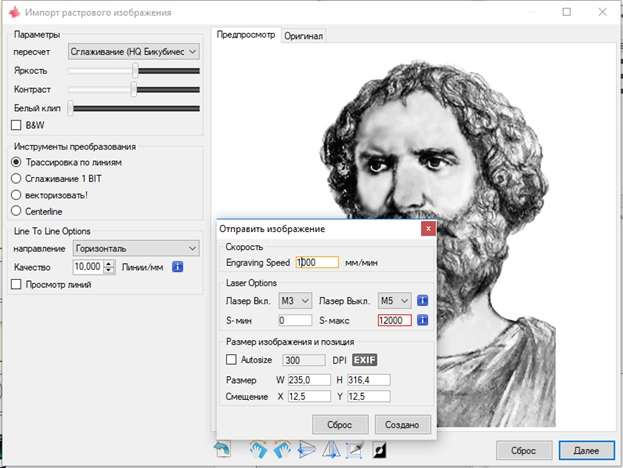
Task: Click the Размер W width field
Action: coord(309,380)
